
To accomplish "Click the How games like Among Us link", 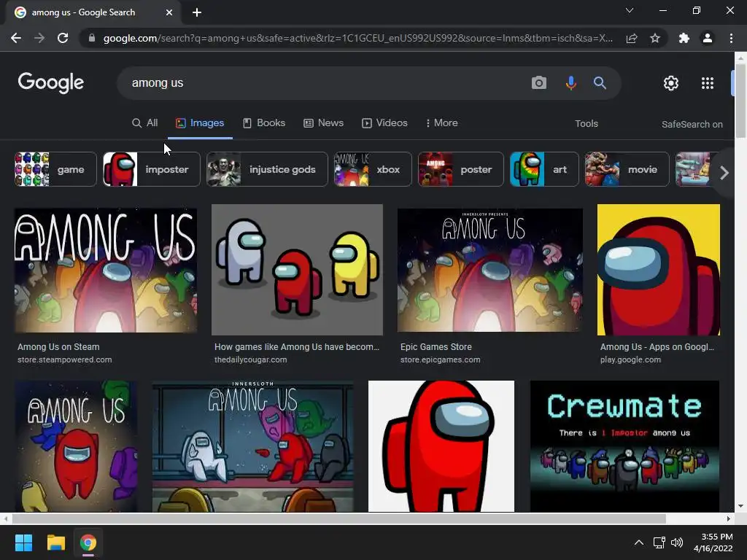I will point(297,347).
